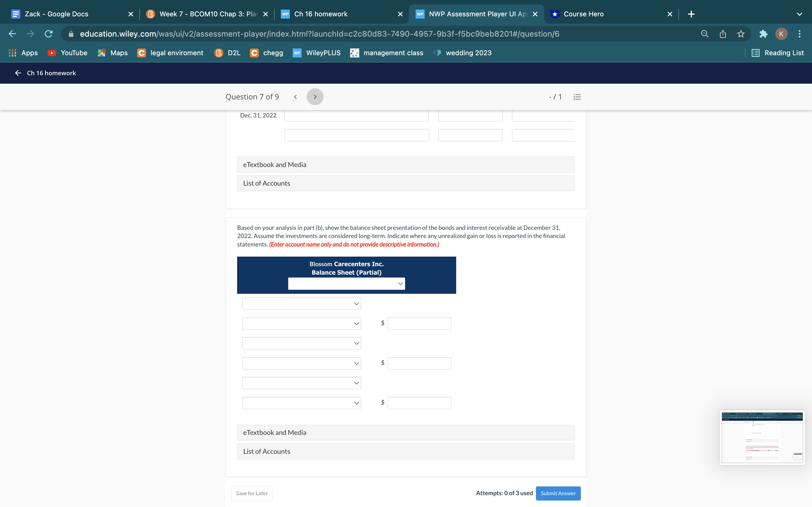Open the question list icon next to score
This screenshot has height=507, width=812.
577,97
